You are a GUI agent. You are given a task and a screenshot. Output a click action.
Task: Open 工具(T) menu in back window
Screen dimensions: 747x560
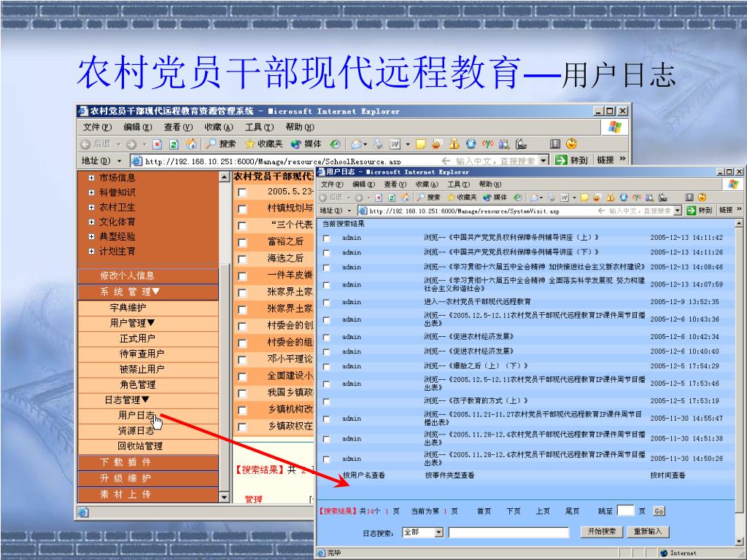coord(259,127)
